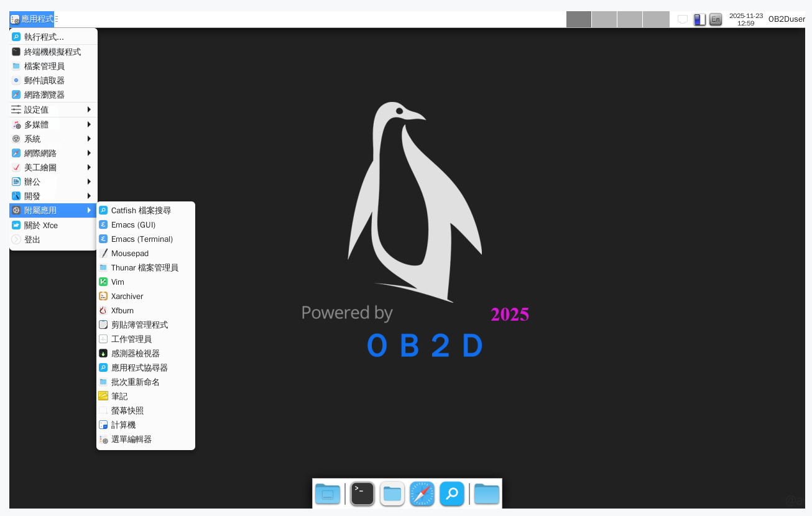This screenshot has height=516, width=812.
Task: Click the rightmost folder icon in dock
Action: 487,494
